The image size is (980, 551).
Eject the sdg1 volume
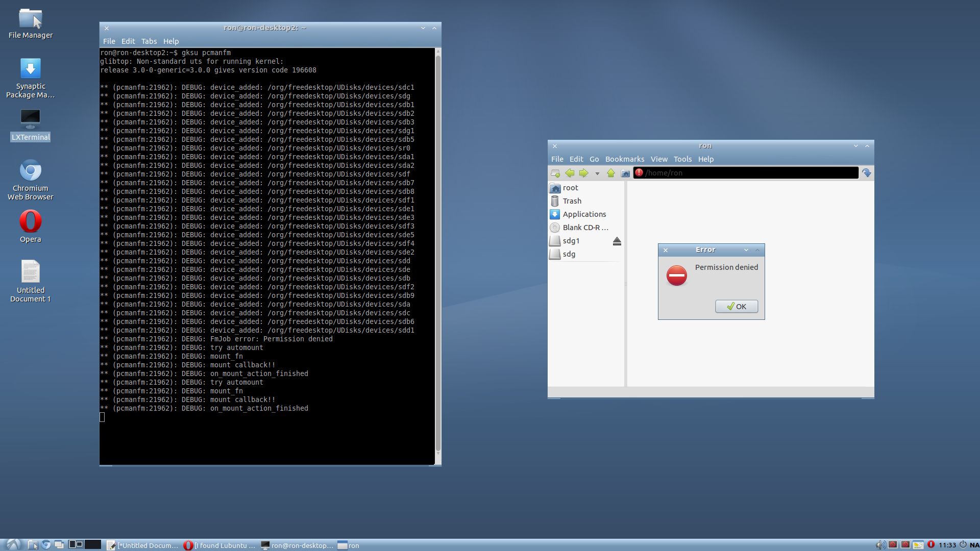617,241
